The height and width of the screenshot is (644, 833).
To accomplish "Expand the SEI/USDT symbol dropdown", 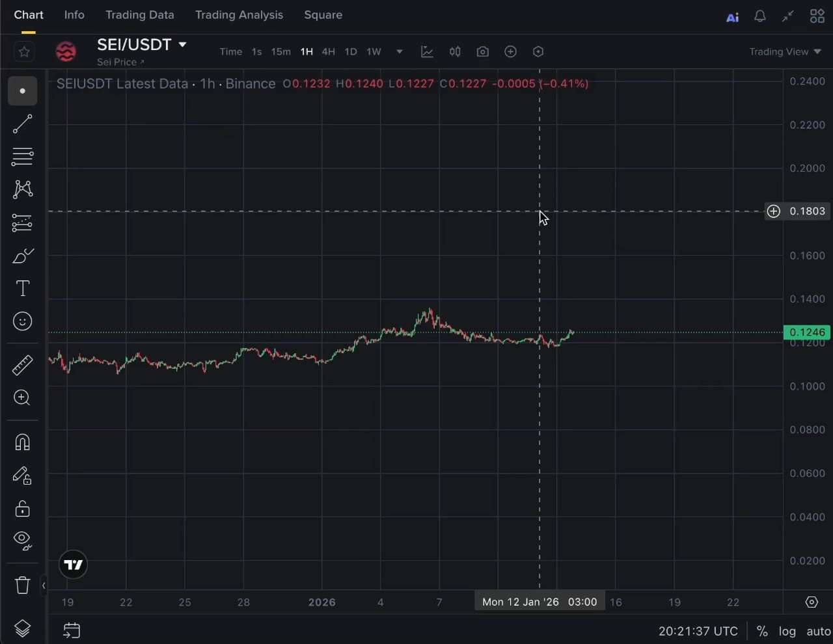I will [183, 45].
